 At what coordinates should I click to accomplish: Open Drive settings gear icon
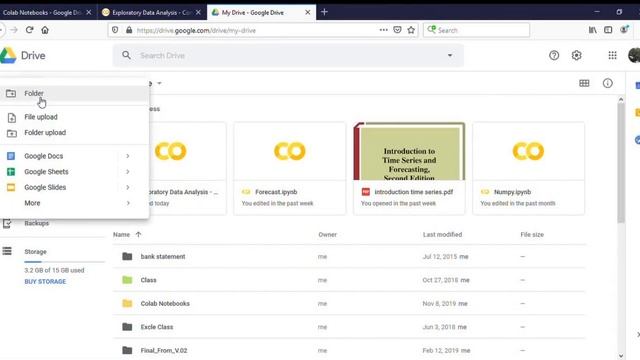[x=576, y=56]
